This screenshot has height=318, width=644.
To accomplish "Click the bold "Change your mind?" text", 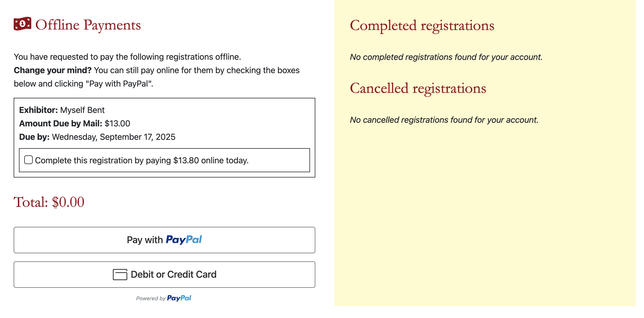I will [x=53, y=71].
